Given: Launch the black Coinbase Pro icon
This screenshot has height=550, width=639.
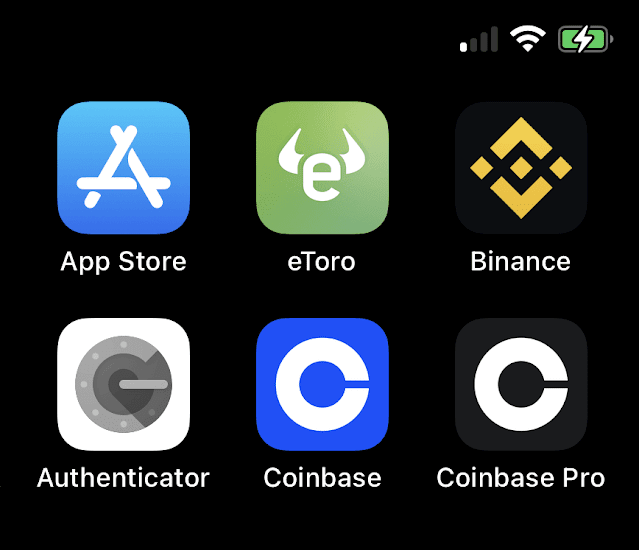Looking at the screenshot, I should [521, 384].
